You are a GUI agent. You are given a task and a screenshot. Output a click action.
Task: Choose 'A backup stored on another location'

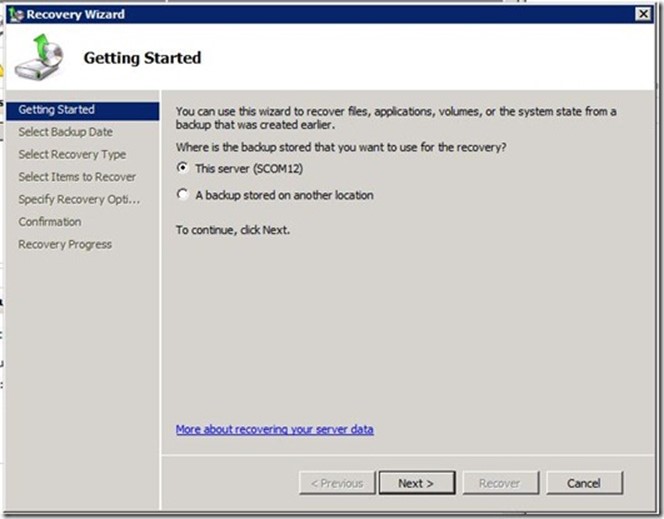click(182, 195)
